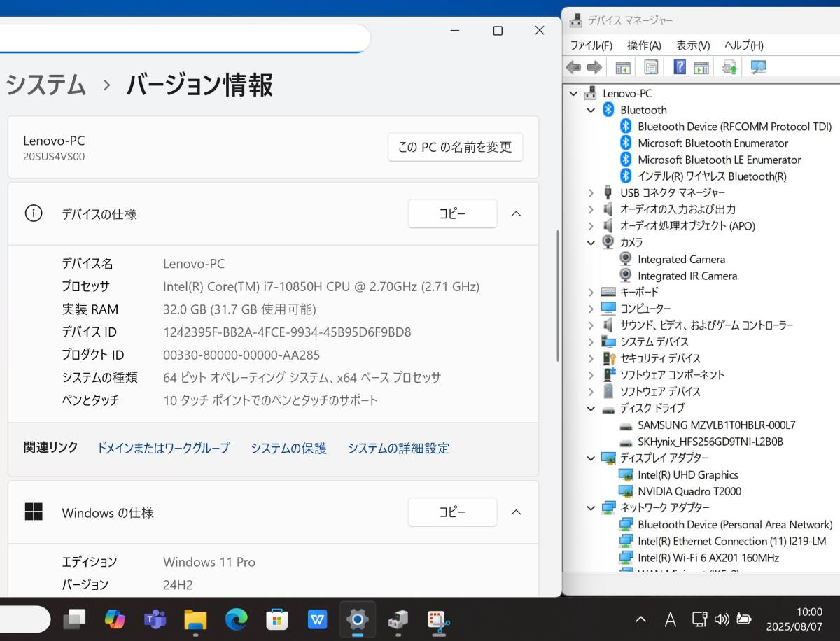Viewport: 840px width, 641px height.
Task: Collapse the デバイスの仕様 section chevron
Action: [516, 214]
